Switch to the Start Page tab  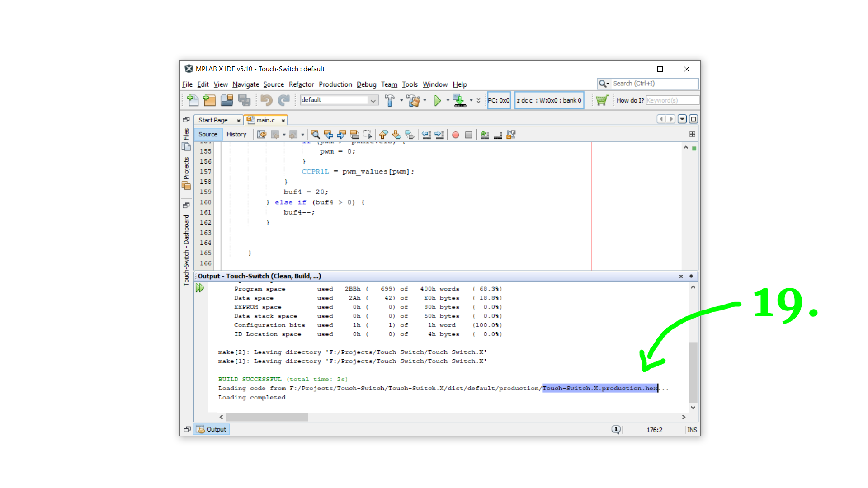213,120
